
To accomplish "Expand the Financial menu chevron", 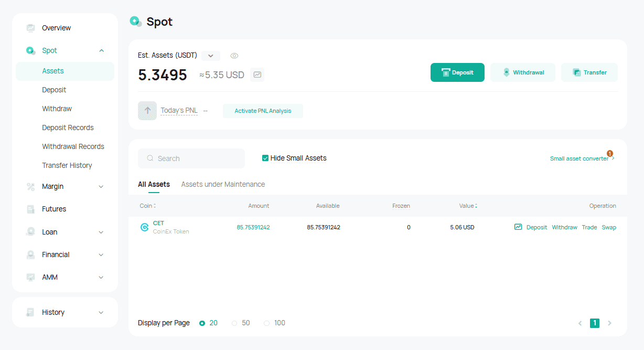I will click(x=101, y=255).
